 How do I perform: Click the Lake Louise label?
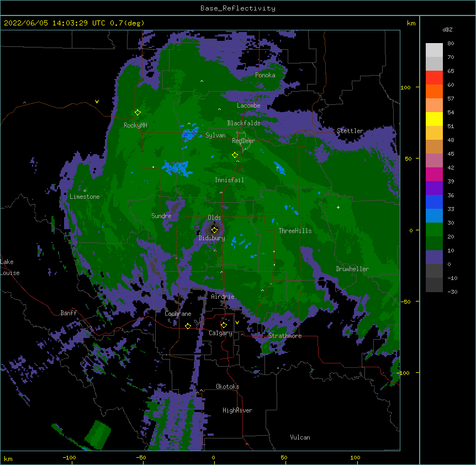pyautogui.click(x=10, y=267)
